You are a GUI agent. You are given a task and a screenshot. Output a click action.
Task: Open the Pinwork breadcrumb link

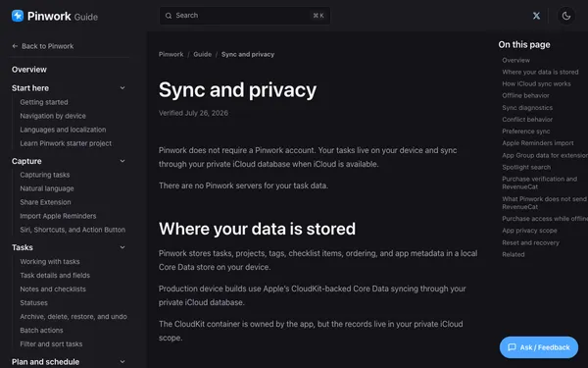click(x=171, y=54)
